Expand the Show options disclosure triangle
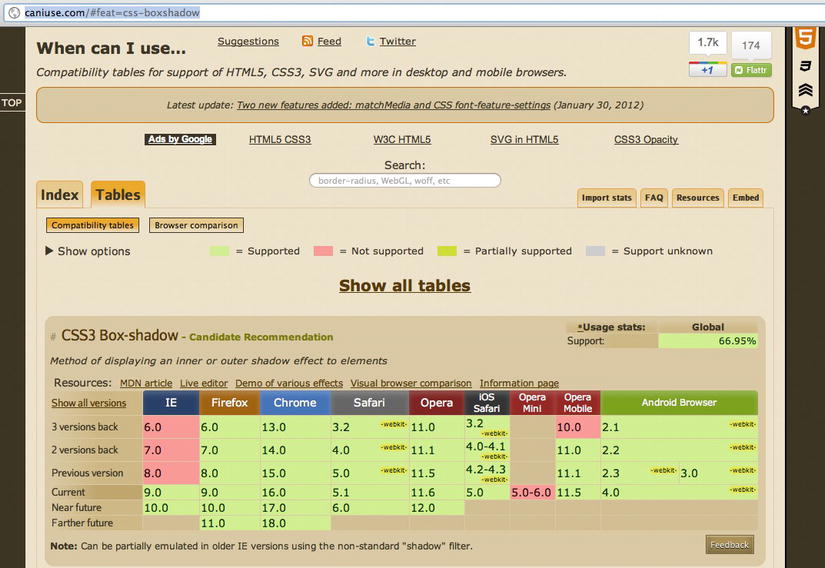This screenshot has width=825, height=568. [49, 251]
